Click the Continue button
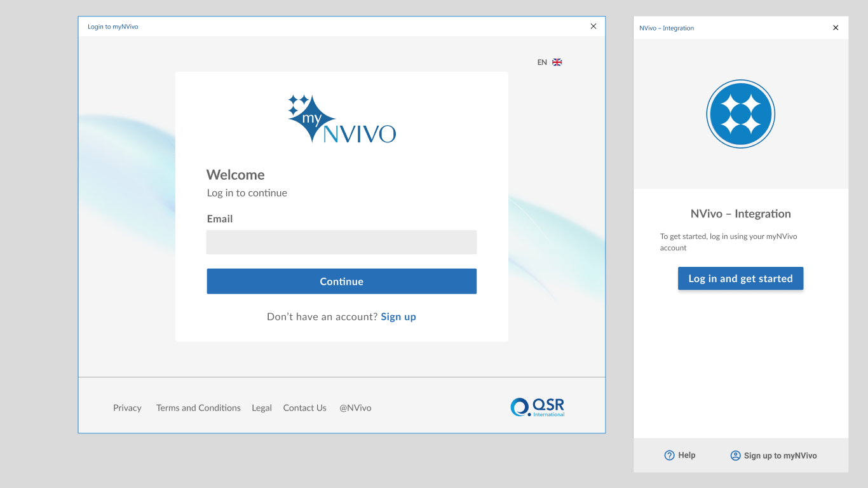This screenshot has height=488, width=868. pos(341,281)
